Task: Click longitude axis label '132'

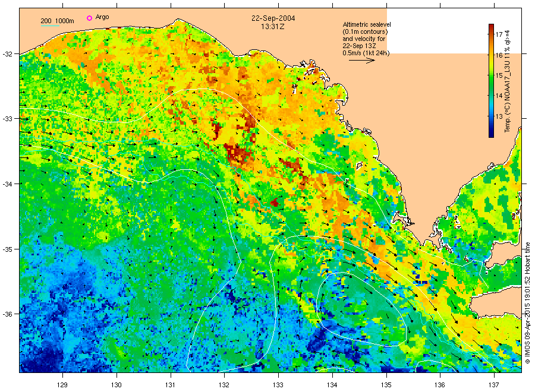Action: point(225,385)
